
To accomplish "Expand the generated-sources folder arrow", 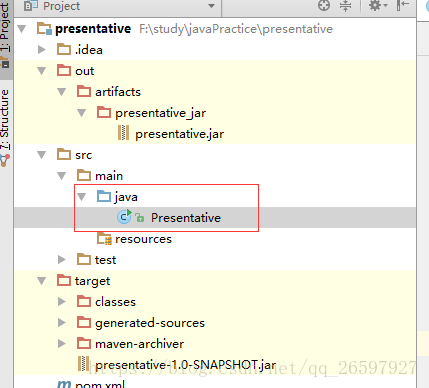I will [62, 323].
